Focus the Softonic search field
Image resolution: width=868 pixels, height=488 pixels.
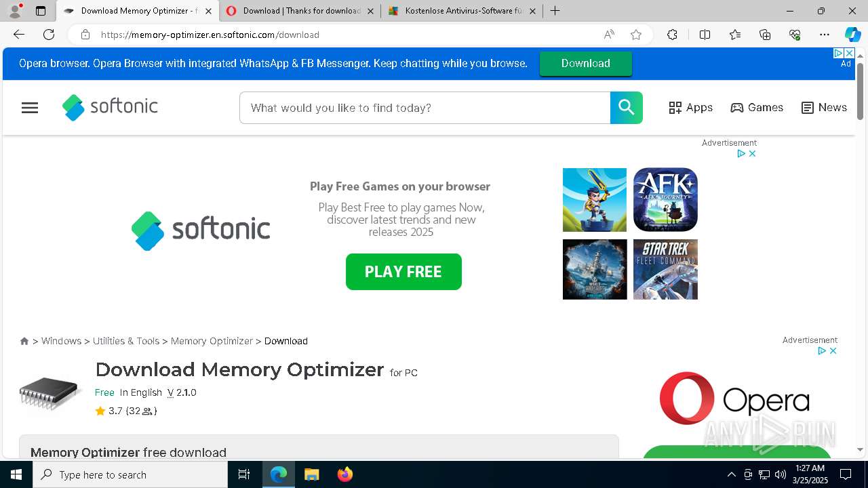point(425,108)
